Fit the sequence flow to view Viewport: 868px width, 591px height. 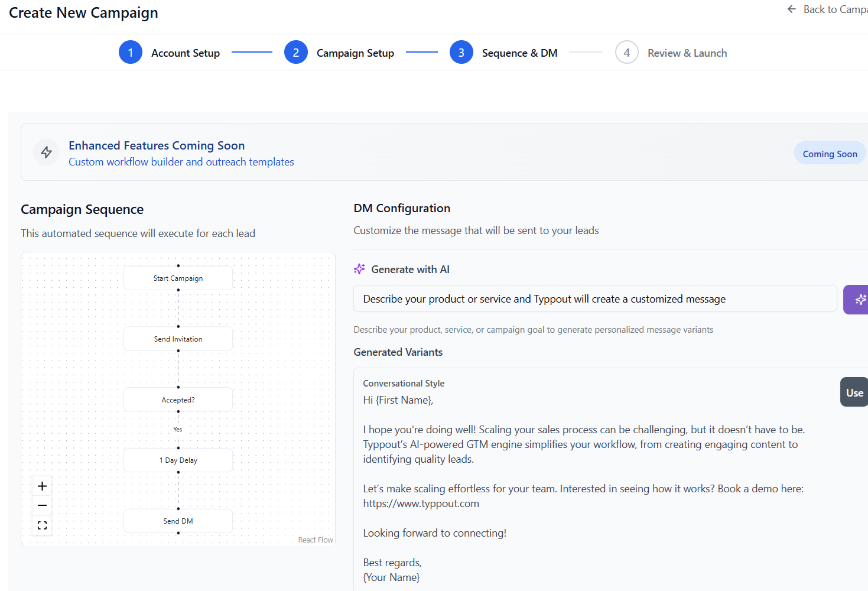pos(42,525)
